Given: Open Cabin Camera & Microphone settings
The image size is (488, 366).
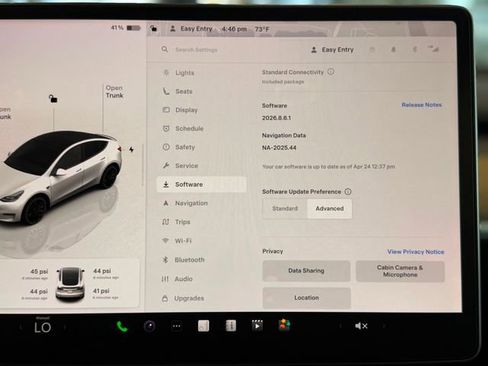Looking at the screenshot, I should 400,271.
